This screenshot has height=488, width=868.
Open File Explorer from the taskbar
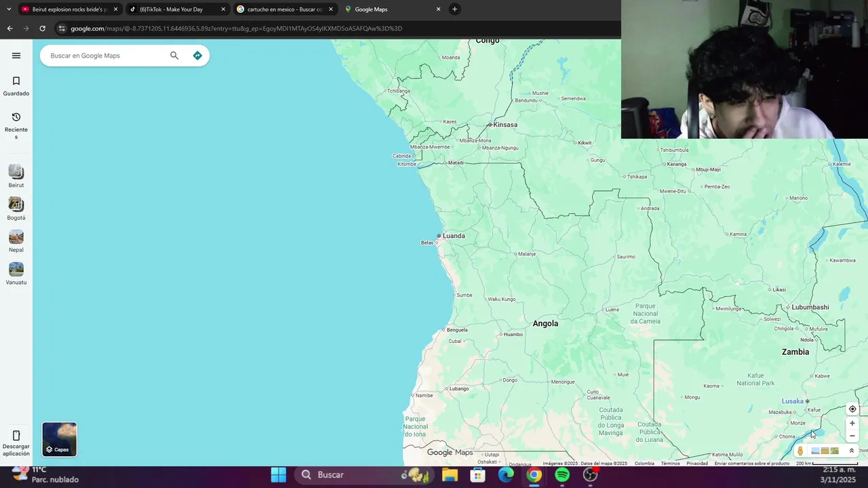click(x=450, y=474)
